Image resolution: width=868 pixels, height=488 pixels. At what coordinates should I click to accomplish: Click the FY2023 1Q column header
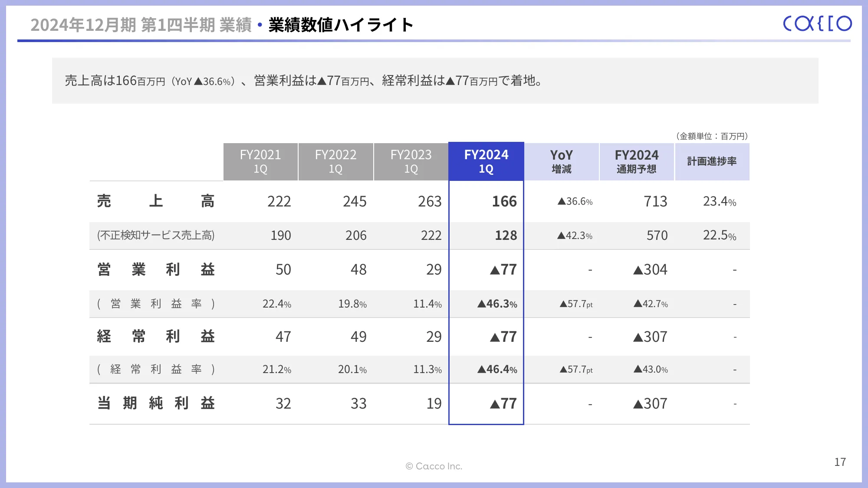[411, 161]
